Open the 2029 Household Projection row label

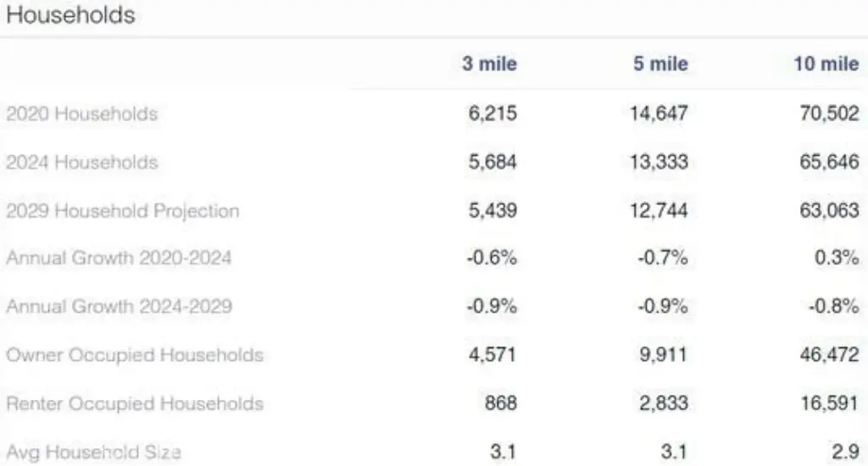[122, 211]
